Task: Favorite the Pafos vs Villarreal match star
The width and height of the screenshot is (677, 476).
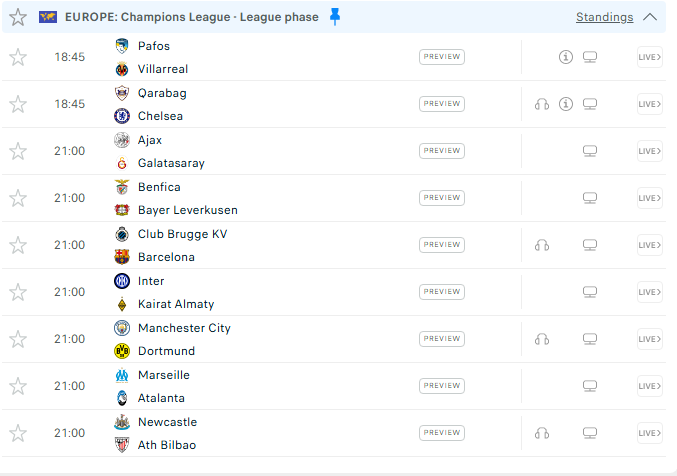Action: [18, 57]
